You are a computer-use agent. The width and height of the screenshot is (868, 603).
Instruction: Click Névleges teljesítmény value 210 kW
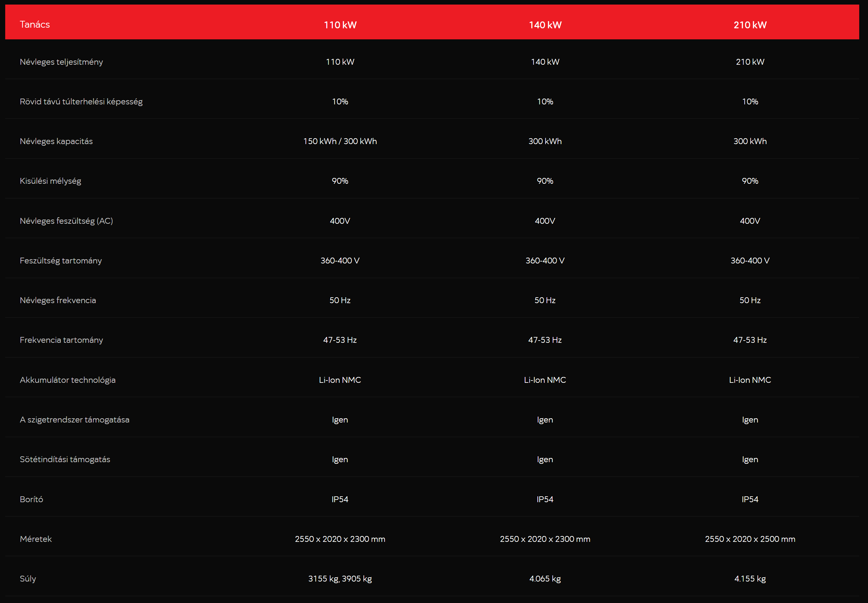(x=750, y=62)
